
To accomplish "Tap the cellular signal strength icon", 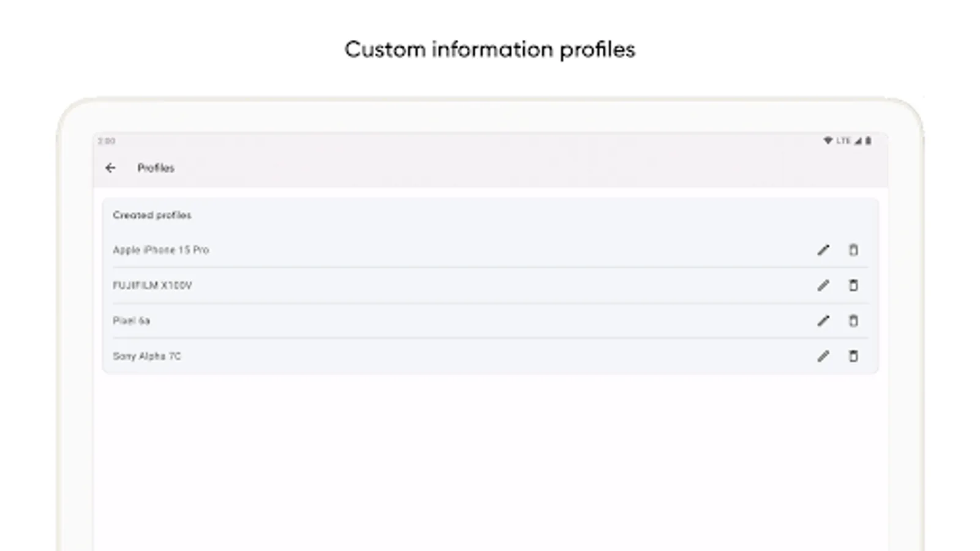I will point(858,141).
